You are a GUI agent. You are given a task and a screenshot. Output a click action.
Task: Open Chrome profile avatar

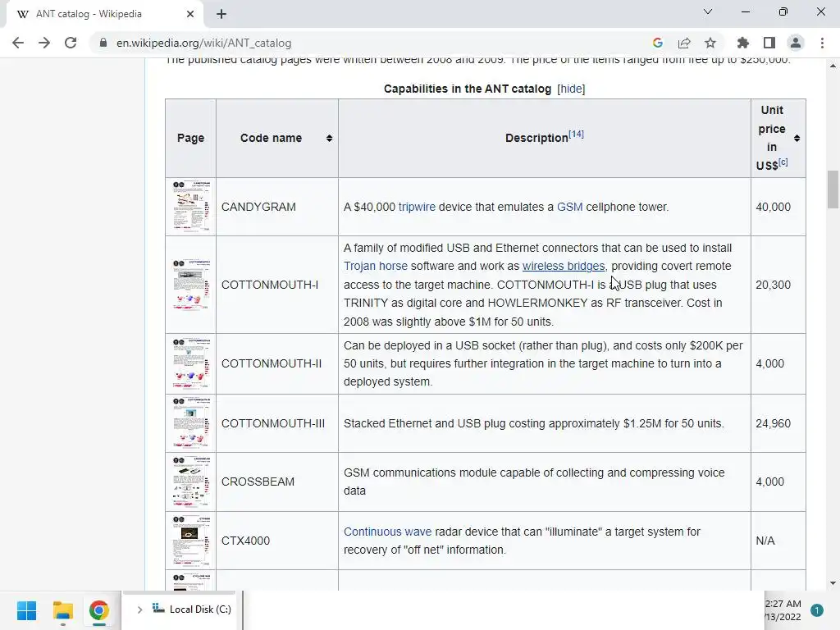[x=796, y=43]
